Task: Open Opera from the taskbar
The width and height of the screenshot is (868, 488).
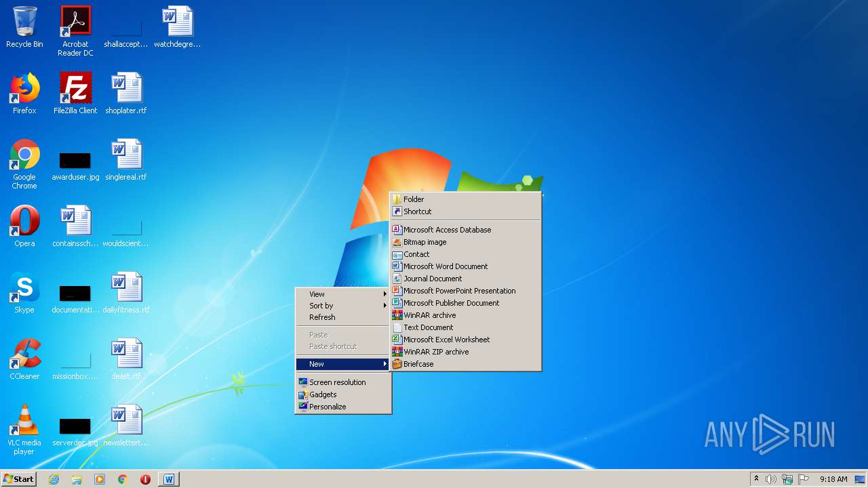Action: [145, 479]
